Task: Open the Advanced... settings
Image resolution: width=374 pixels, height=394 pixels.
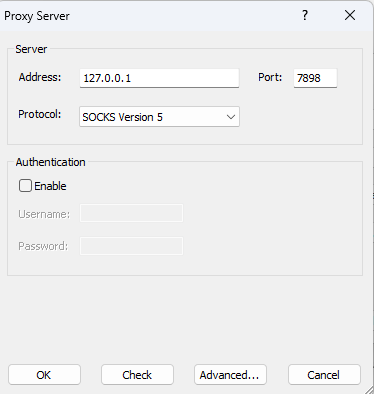Action: 230,375
